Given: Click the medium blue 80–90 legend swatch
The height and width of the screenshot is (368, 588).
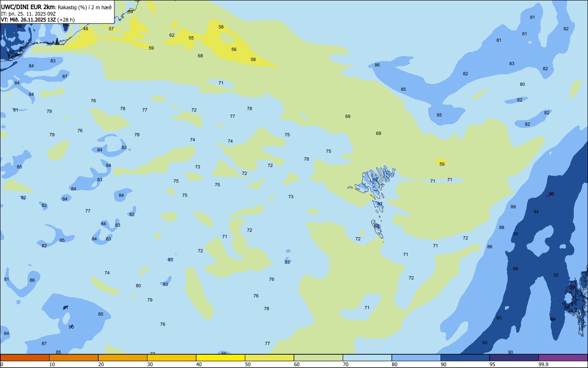Looking at the screenshot, I should [x=416, y=357].
